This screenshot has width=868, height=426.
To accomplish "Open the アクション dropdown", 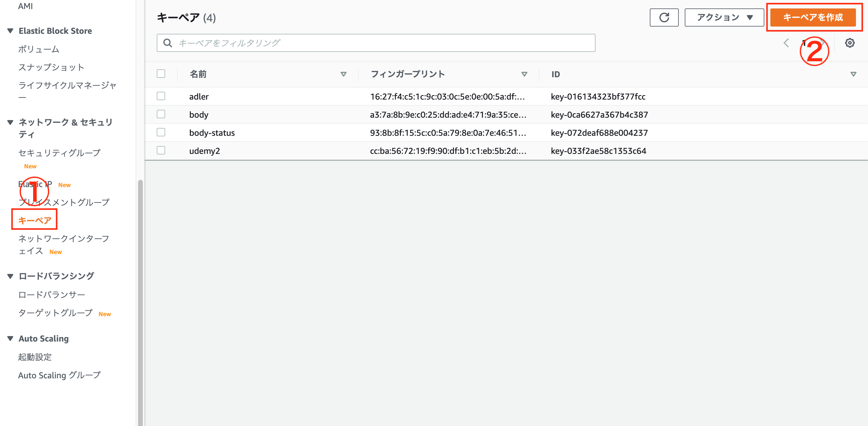I will (x=724, y=17).
